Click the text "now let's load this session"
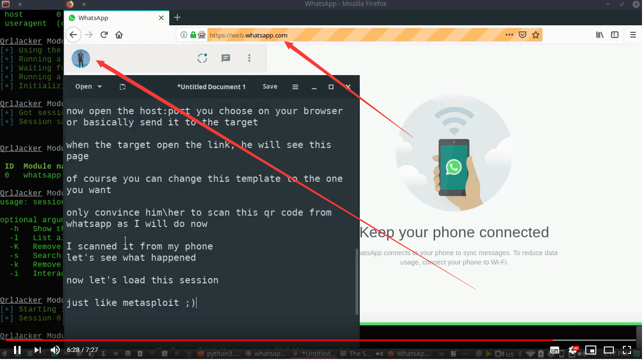The image size is (644, 360). [143, 280]
